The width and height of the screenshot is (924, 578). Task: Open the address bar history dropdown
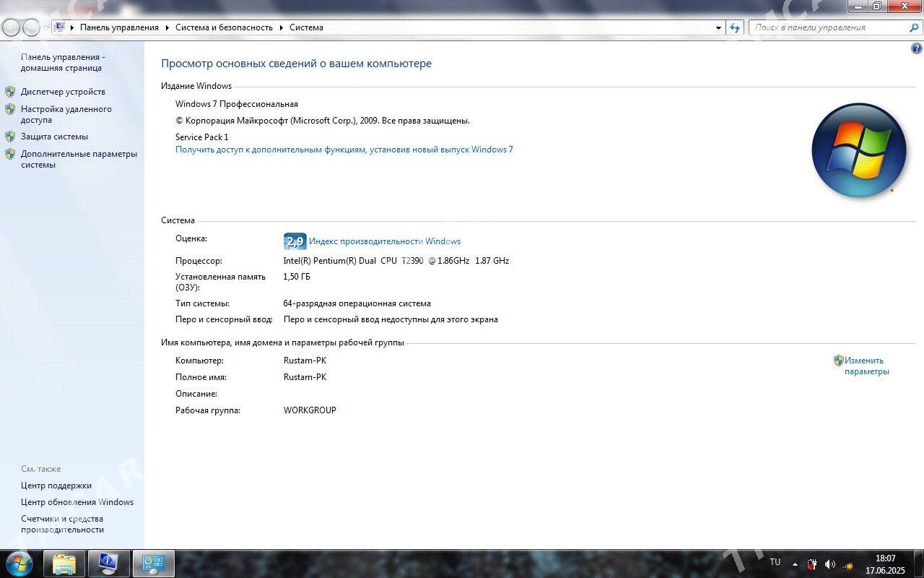[x=718, y=27]
